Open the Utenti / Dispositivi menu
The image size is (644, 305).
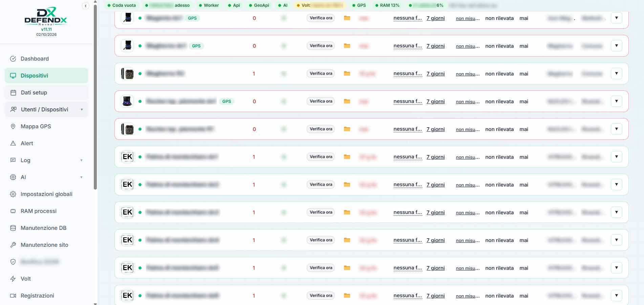point(46,109)
